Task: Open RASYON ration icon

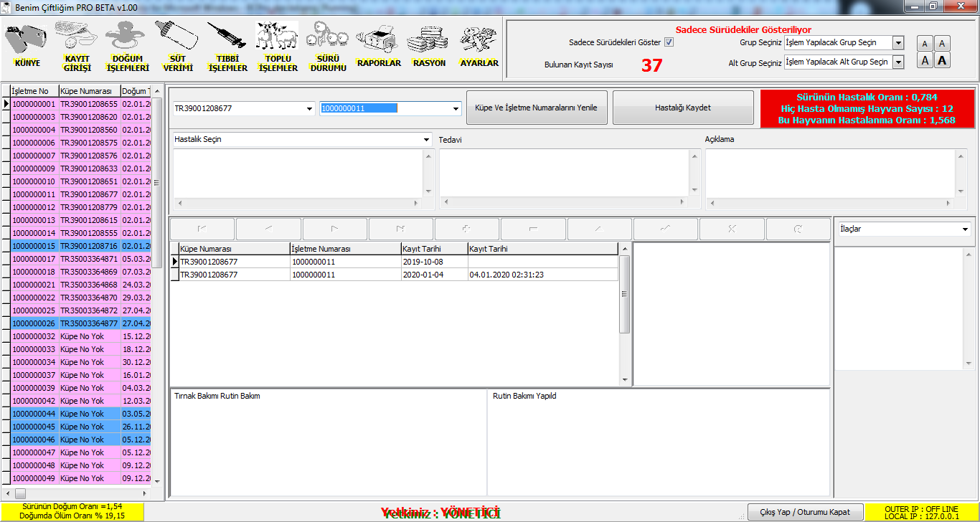Action: [x=428, y=43]
